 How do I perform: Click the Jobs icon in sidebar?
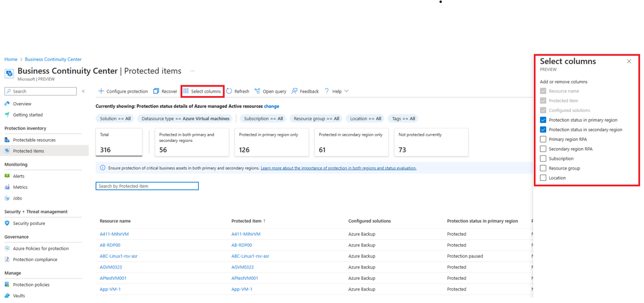tap(7, 198)
